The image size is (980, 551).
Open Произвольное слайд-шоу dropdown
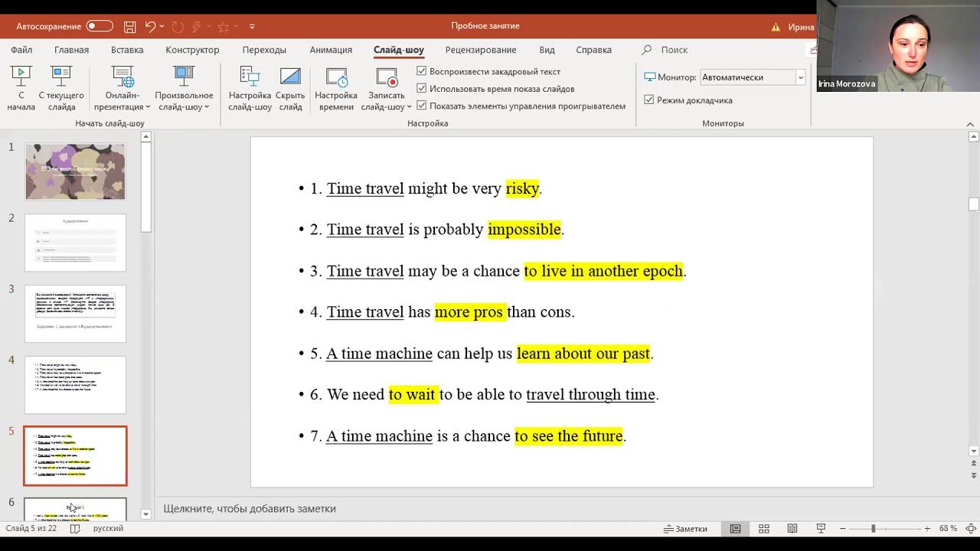(x=184, y=89)
